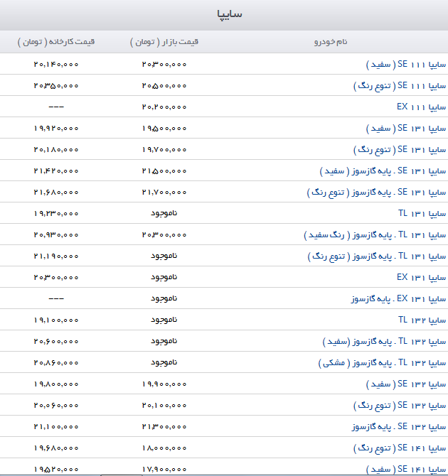This screenshot has height=476, width=448.
Task: Click the قیمت کارخانه (تومان) column header
Action: click(56, 42)
